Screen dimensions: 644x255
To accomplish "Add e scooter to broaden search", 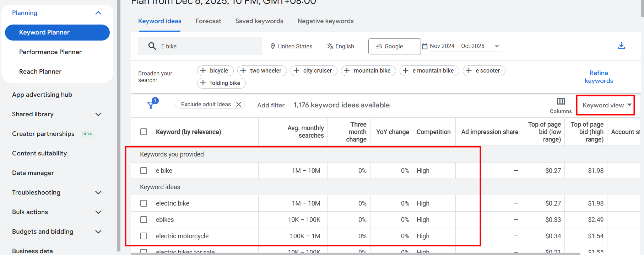I will coord(484,71).
